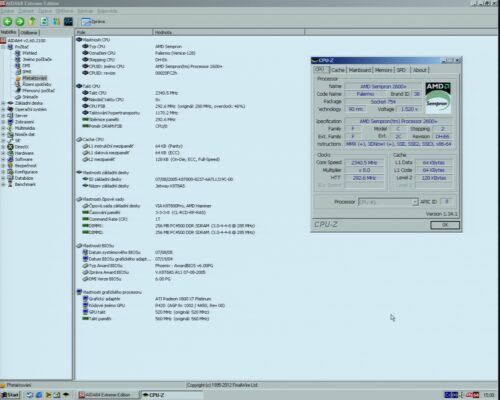
Task: Go back with the green left arrow
Action: point(7,22)
